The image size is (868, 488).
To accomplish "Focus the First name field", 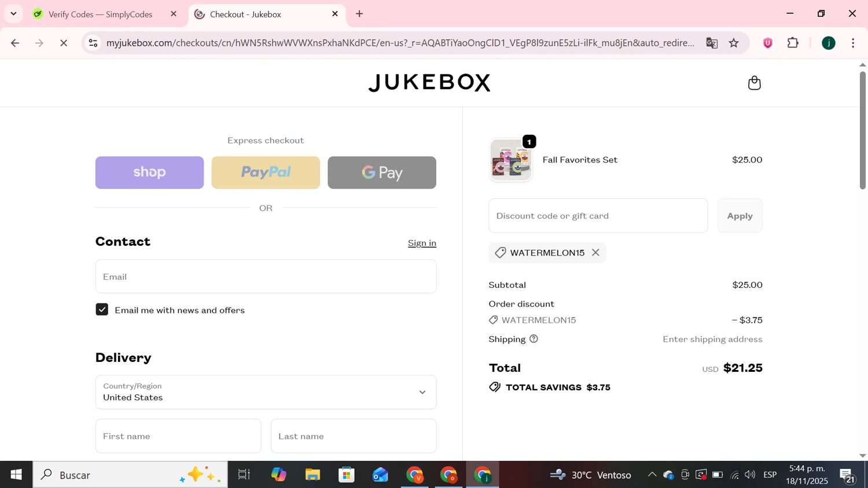I will (178, 436).
